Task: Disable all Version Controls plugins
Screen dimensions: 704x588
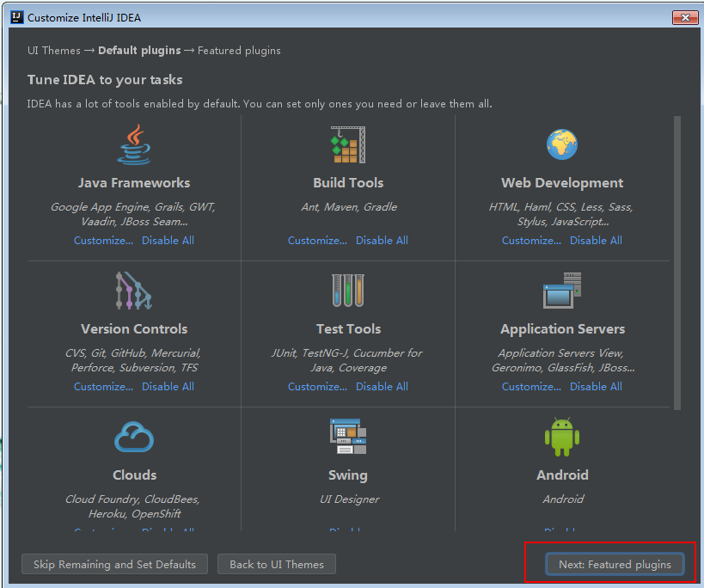Action: click(x=168, y=387)
